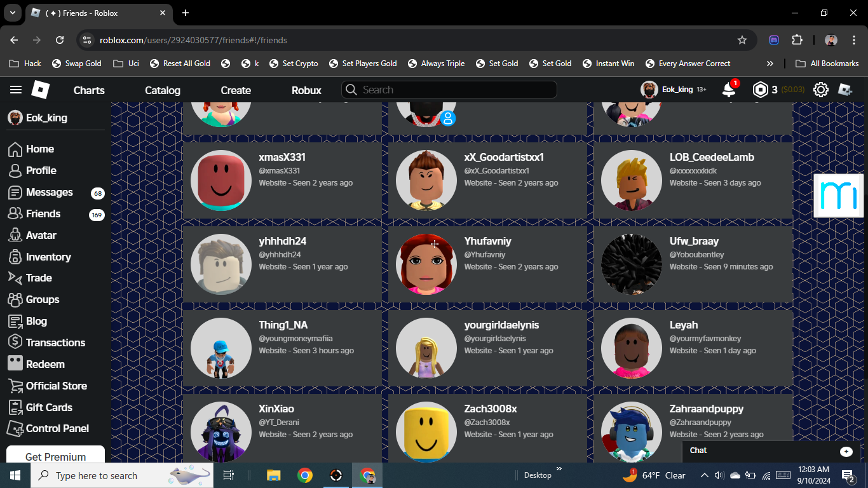Open Windows Start menu
The image size is (868, 488).
15,475
